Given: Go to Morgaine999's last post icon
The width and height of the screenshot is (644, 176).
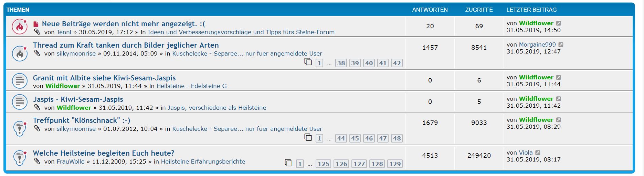Looking at the screenshot, I should [x=561, y=45].
